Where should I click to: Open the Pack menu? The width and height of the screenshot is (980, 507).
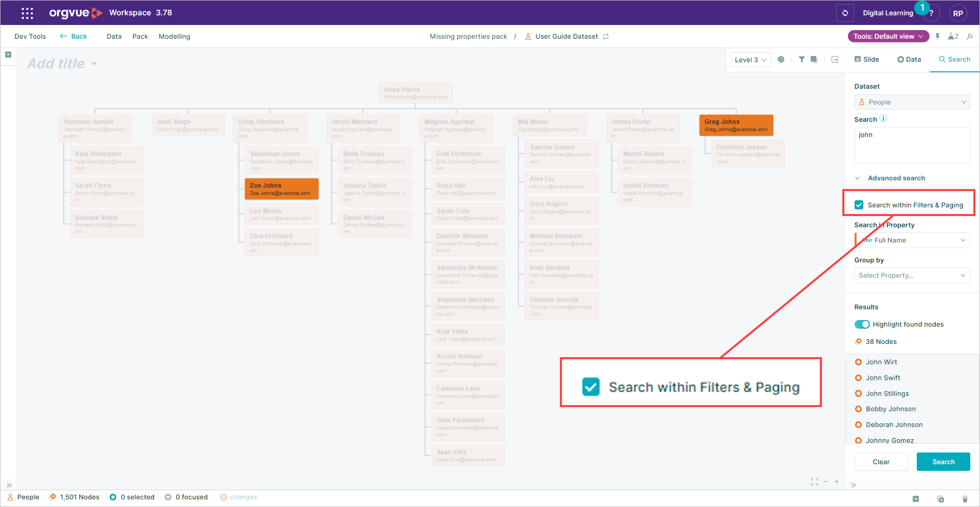[140, 36]
